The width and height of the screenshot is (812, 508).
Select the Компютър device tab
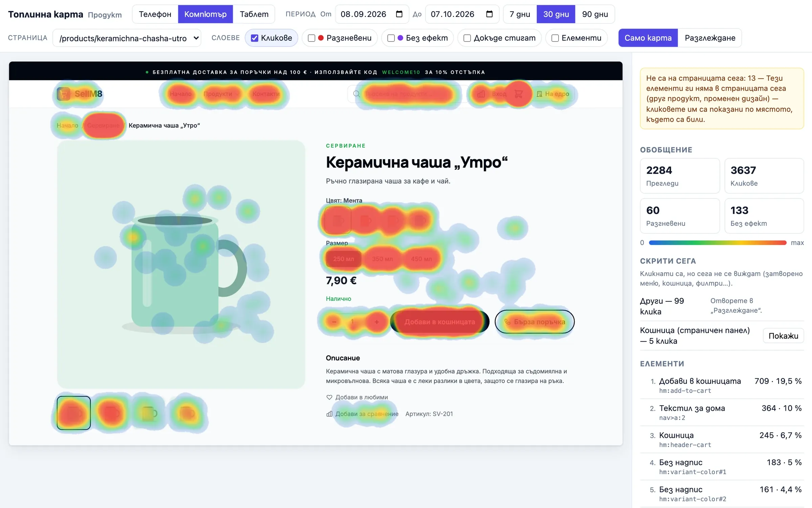click(205, 14)
